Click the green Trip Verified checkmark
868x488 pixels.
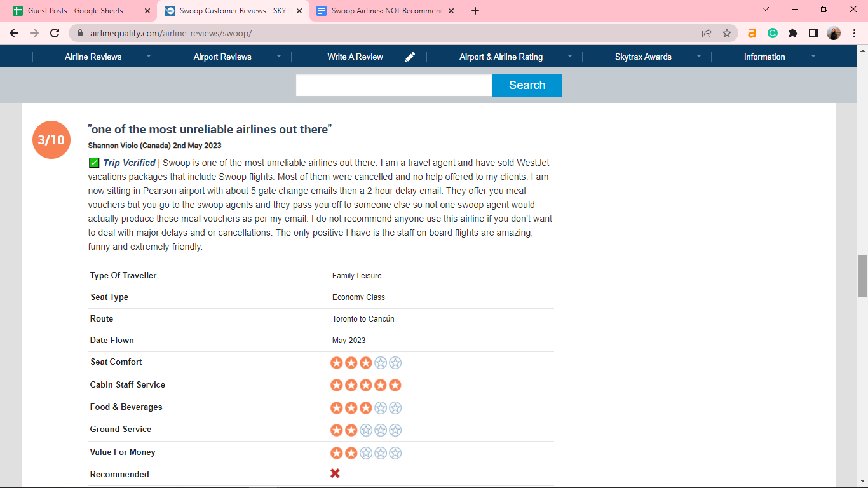click(94, 163)
